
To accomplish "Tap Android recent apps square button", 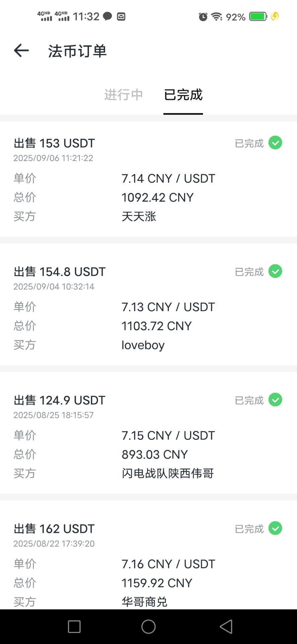I will (x=74, y=627).
